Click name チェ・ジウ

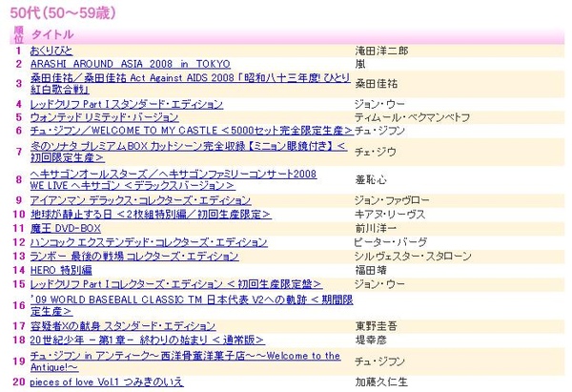coord(376,152)
